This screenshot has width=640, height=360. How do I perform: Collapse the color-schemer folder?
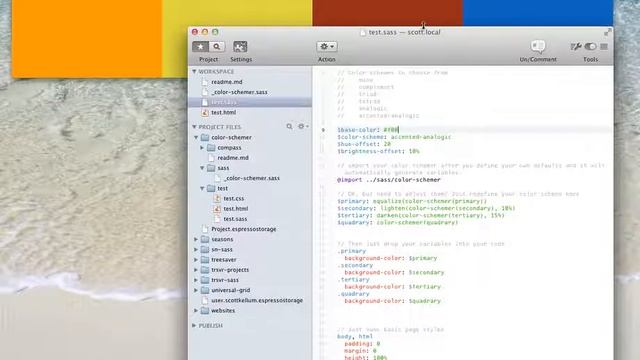point(196,138)
